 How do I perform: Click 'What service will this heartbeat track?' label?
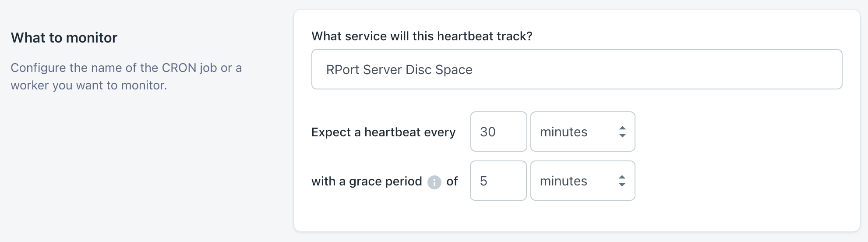[x=422, y=36]
